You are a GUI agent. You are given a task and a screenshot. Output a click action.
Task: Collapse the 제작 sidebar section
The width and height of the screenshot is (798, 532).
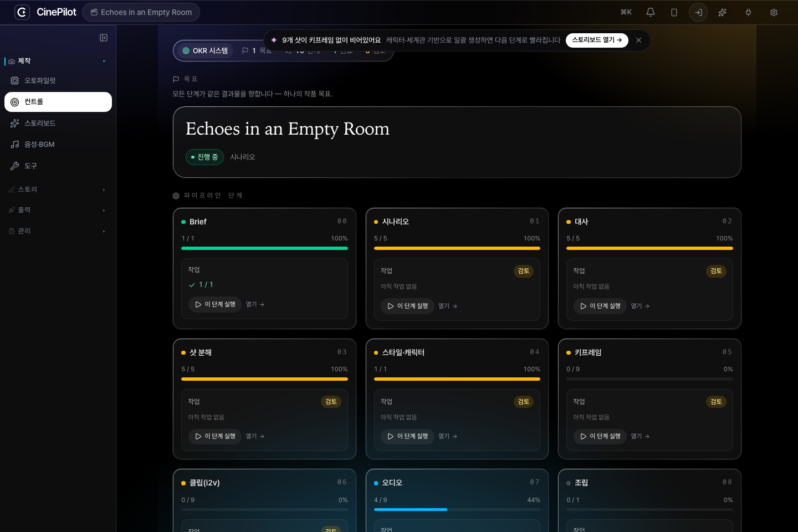(58, 61)
